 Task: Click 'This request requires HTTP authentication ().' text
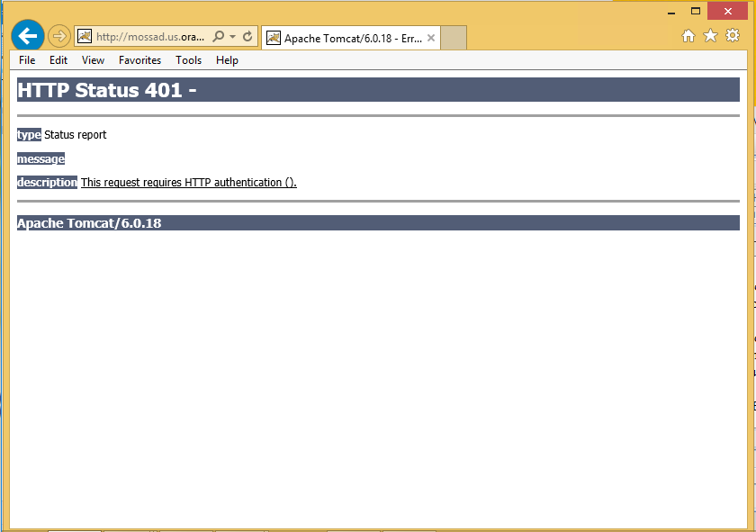pos(188,183)
